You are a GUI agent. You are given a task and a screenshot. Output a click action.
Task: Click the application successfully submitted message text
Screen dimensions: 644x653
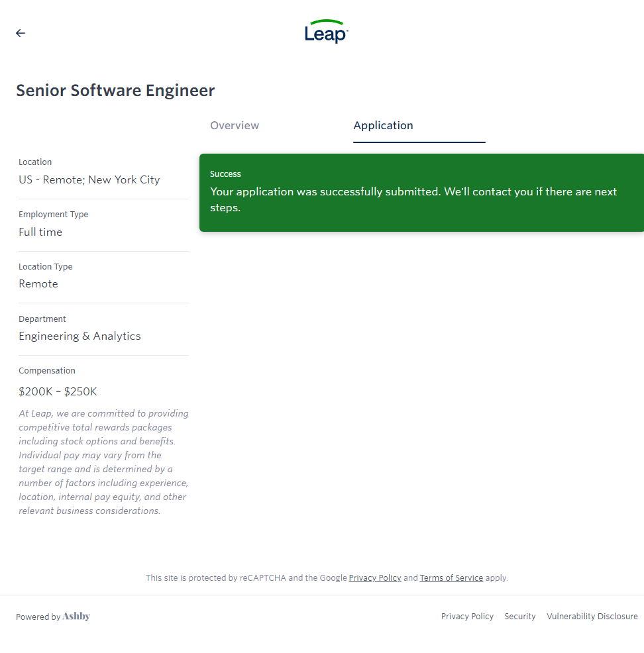[x=413, y=199]
